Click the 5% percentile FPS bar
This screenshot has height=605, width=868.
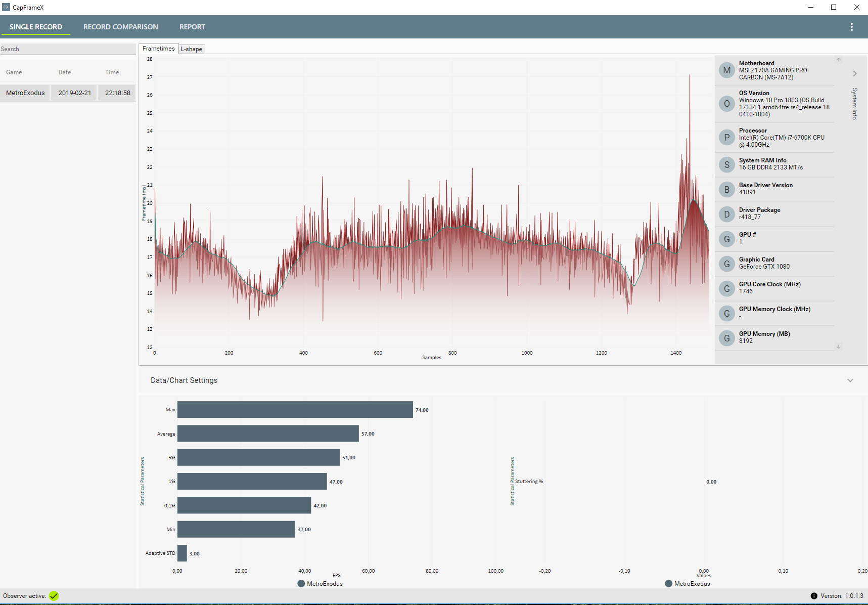click(x=258, y=457)
